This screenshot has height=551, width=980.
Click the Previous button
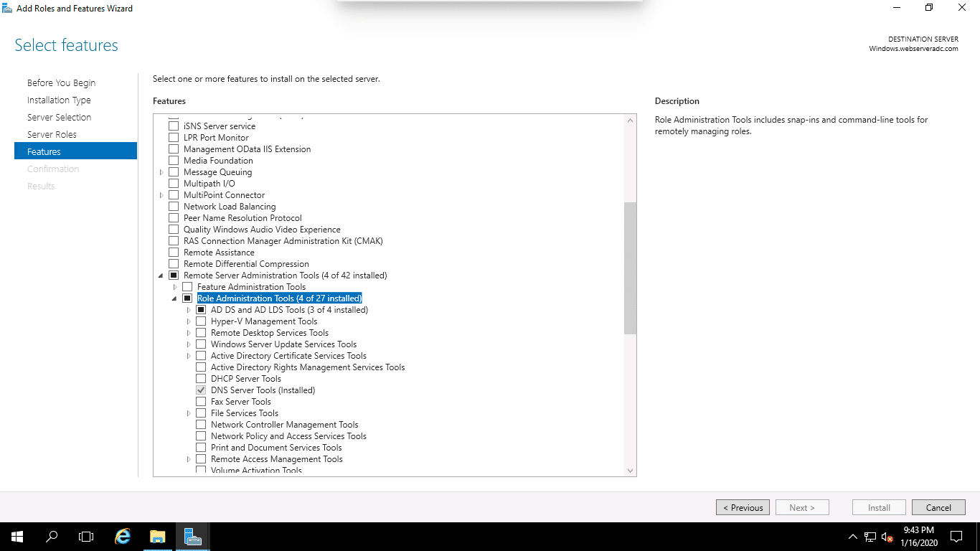[743, 507]
